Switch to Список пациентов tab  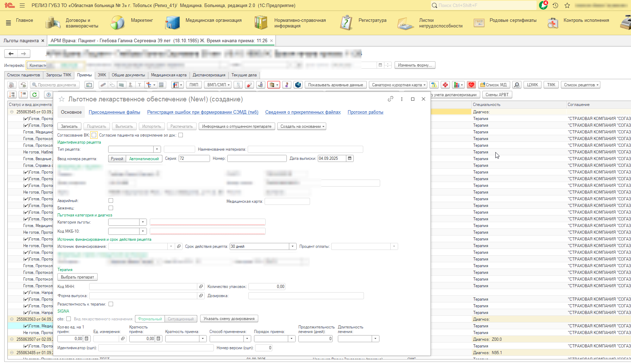[x=24, y=75]
